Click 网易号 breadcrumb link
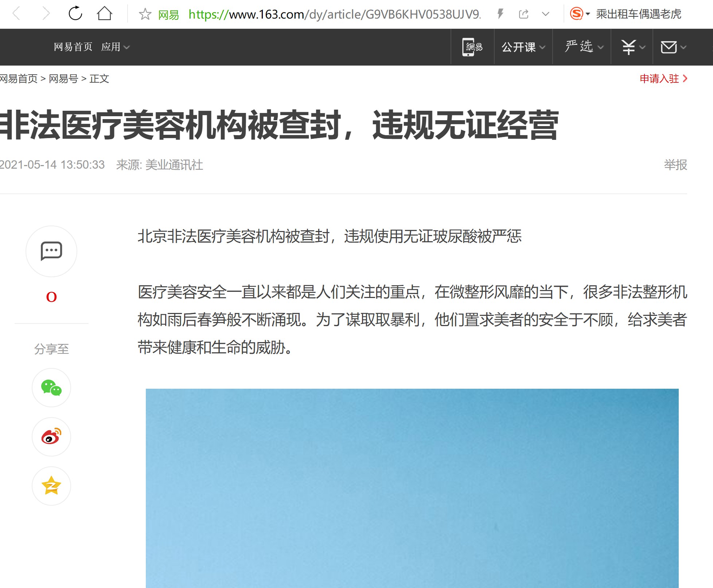Image resolution: width=713 pixels, height=588 pixels. tap(63, 79)
